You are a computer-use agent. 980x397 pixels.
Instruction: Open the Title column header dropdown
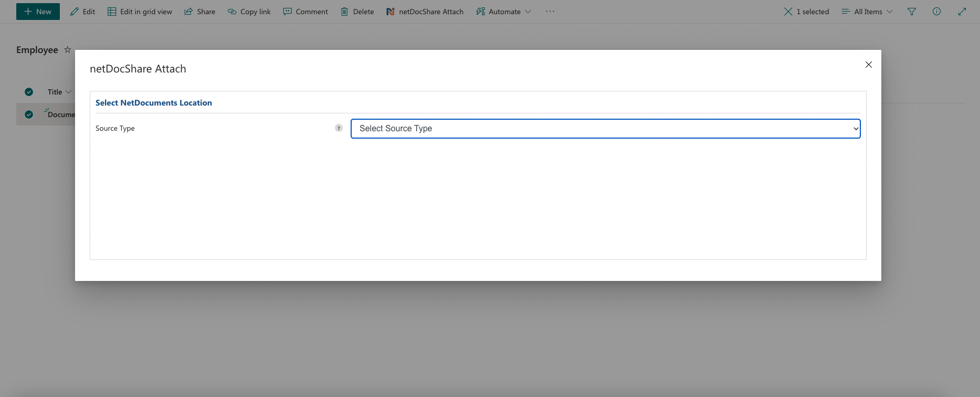[59, 92]
